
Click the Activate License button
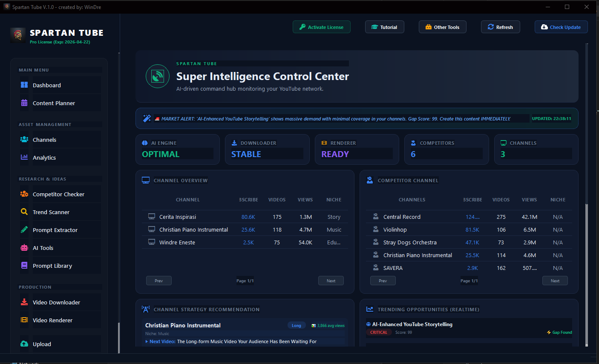pyautogui.click(x=321, y=27)
